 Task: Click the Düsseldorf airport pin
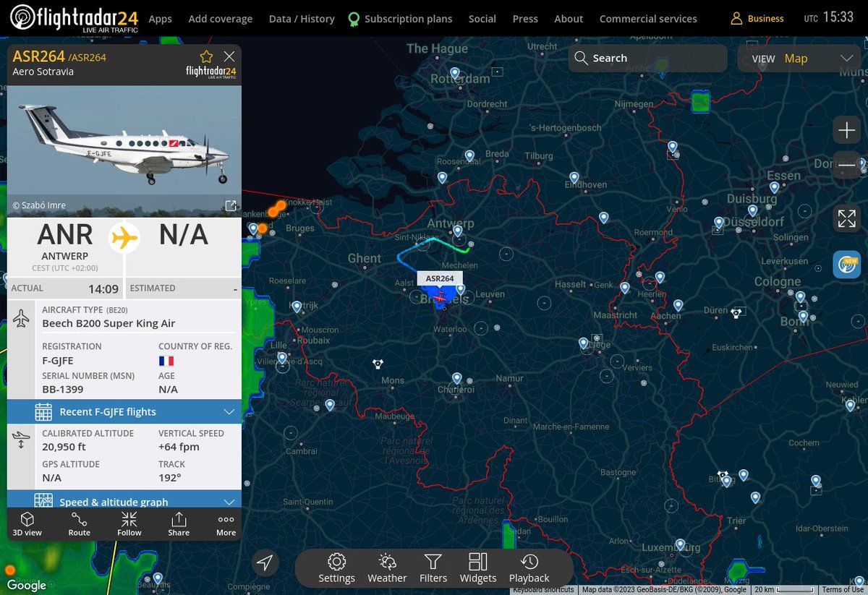pos(752,211)
